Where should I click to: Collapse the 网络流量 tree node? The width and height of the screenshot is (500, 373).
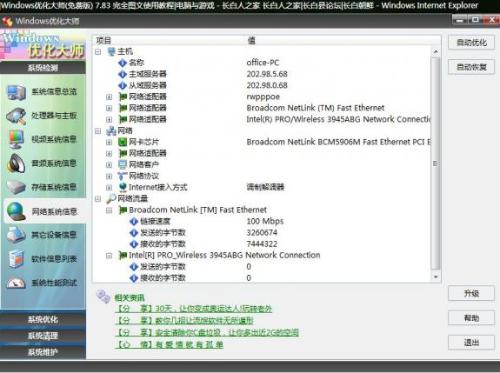point(98,199)
